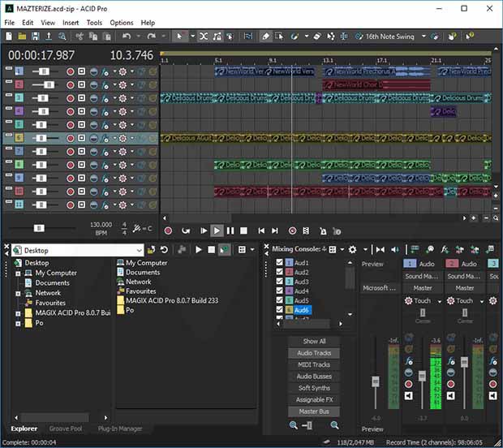Toggle Loop Playback in transport bar

coord(186,230)
